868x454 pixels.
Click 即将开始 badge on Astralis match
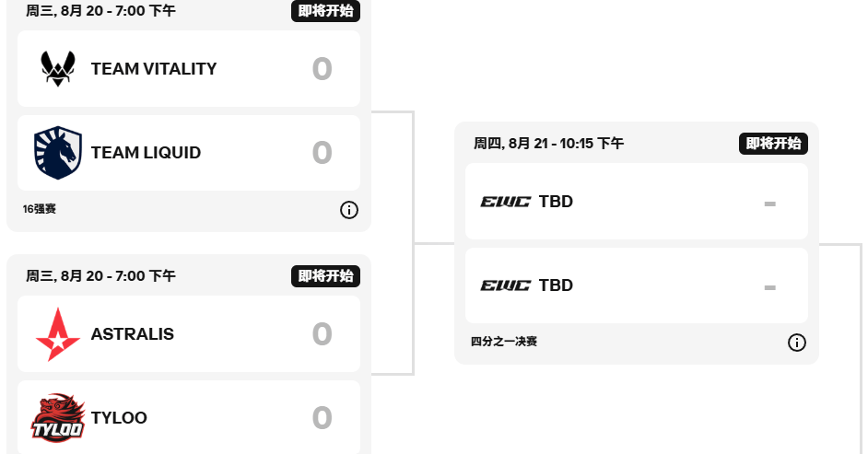325,276
